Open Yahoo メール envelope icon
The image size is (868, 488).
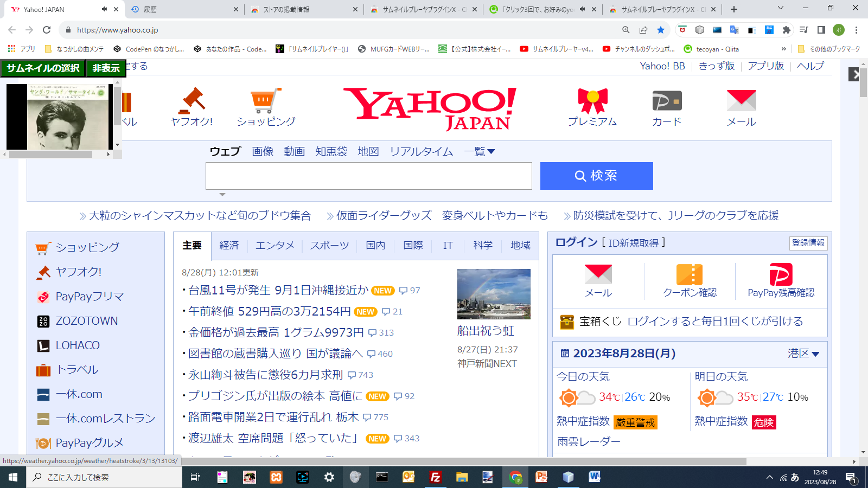pyautogui.click(x=741, y=100)
